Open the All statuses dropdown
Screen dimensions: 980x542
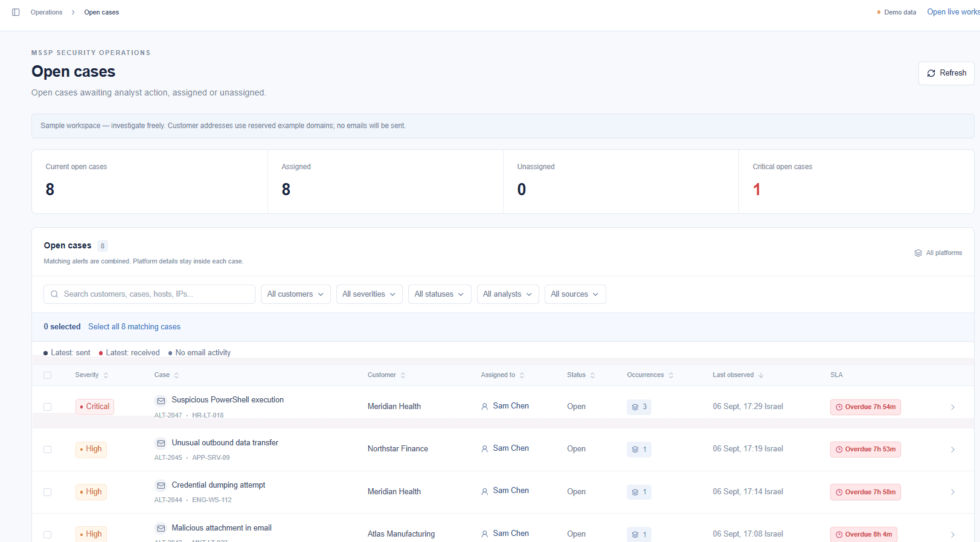(x=440, y=294)
